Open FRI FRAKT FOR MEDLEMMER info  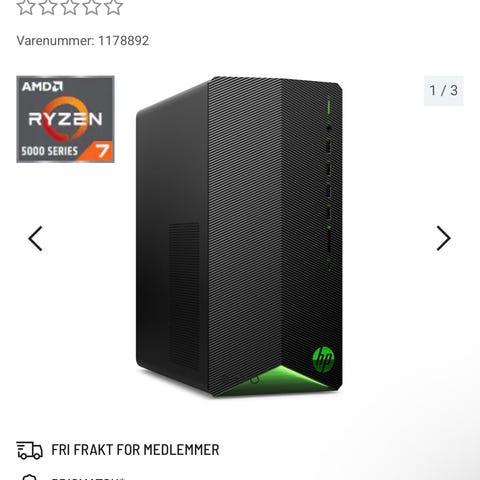tap(135, 450)
